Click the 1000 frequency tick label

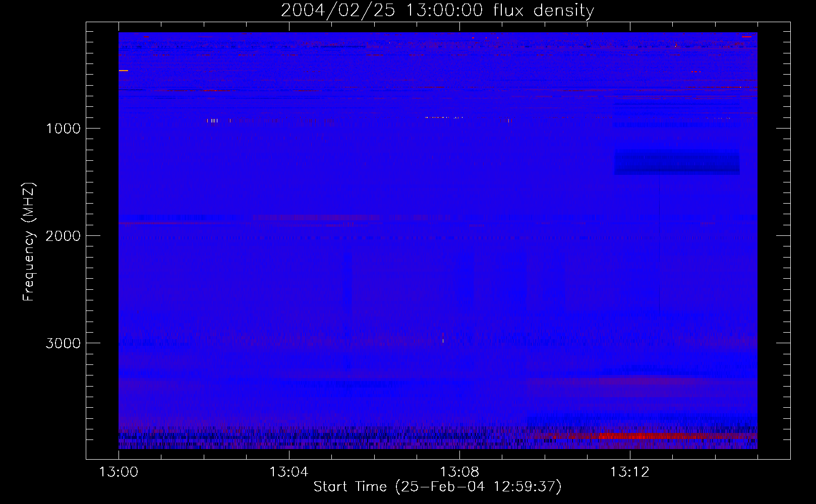coord(63,129)
